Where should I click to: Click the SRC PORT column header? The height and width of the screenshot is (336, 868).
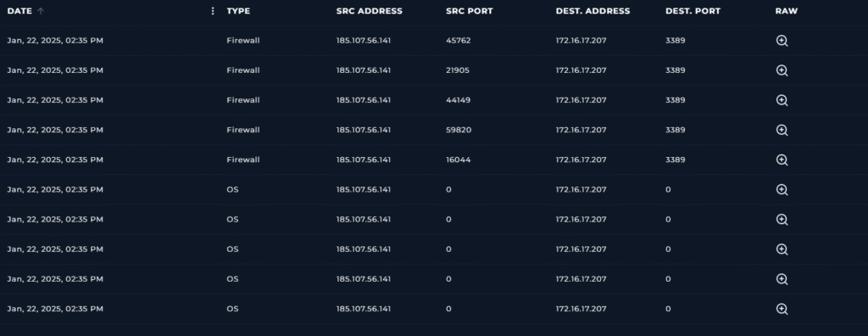coord(470,11)
